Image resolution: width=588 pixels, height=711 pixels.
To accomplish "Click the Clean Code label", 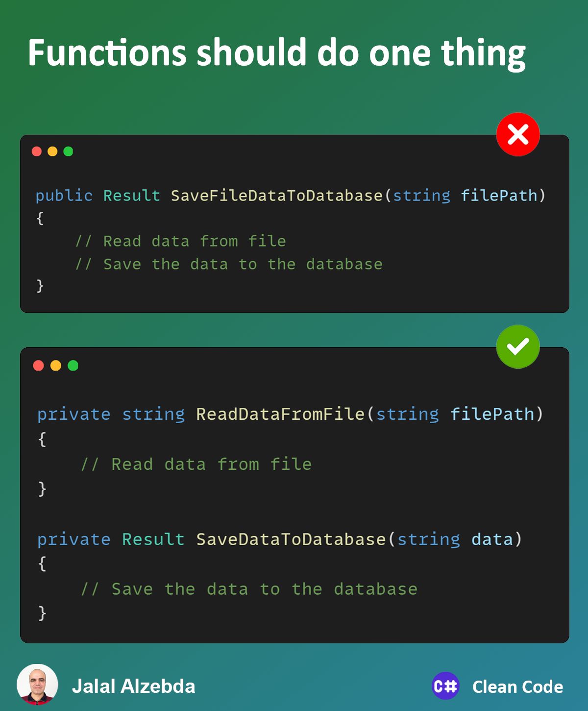I will [x=518, y=686].
